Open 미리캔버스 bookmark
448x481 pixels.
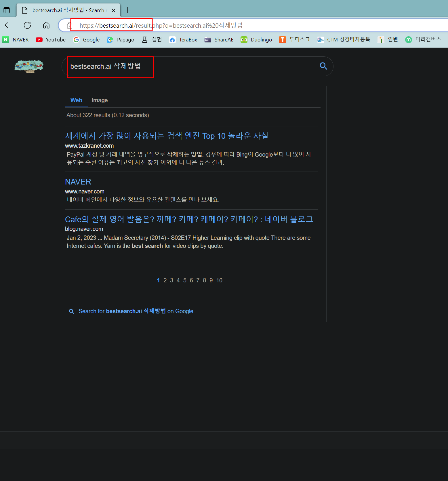[x=423, y=40]
